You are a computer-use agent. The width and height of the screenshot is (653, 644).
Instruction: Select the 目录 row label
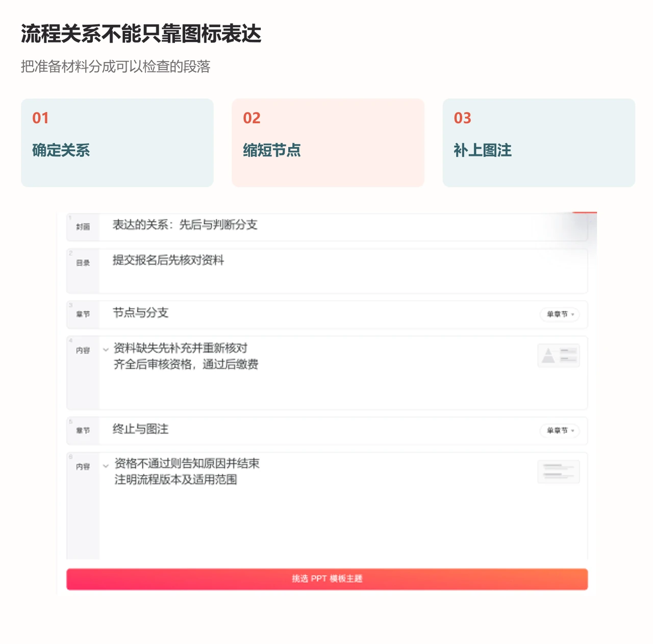pyautogui.click(x=83, y=263)
